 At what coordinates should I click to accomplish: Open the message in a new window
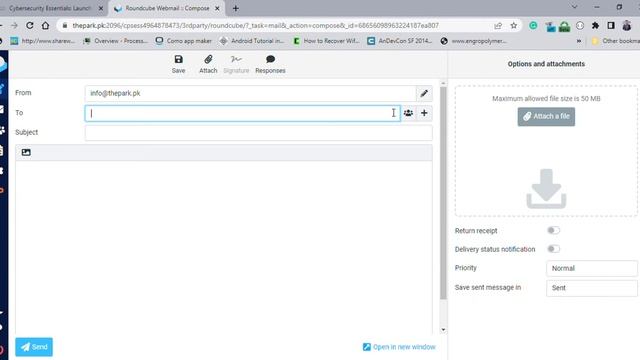399,347
